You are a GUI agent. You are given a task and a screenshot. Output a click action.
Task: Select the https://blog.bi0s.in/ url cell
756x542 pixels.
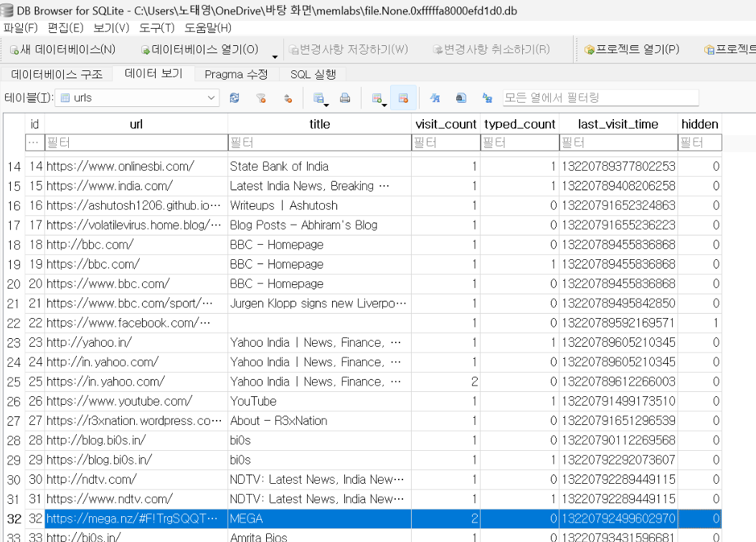[x=136, y=460]
